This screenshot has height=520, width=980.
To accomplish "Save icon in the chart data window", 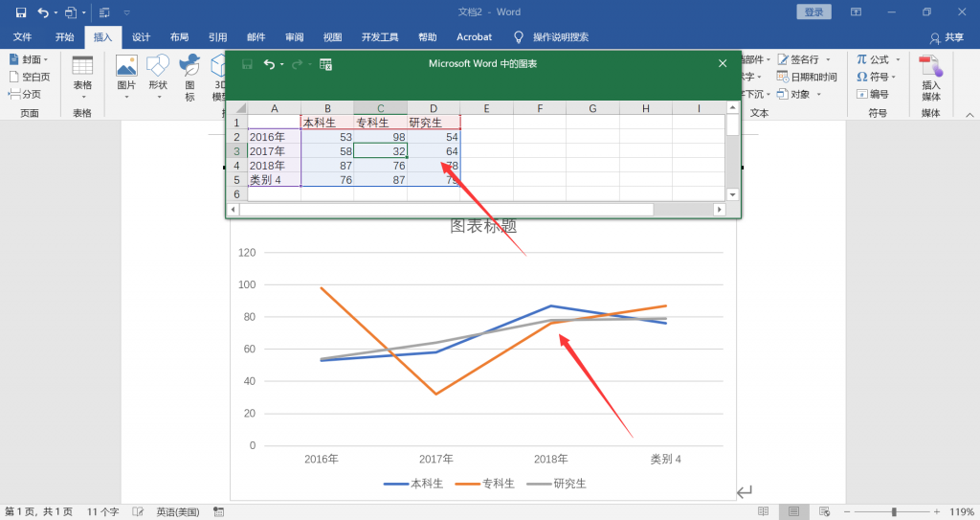I will (248, 64).
